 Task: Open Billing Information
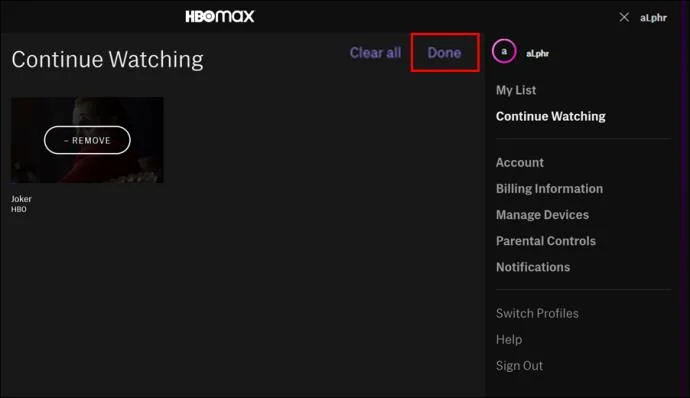tap(549, 188)
